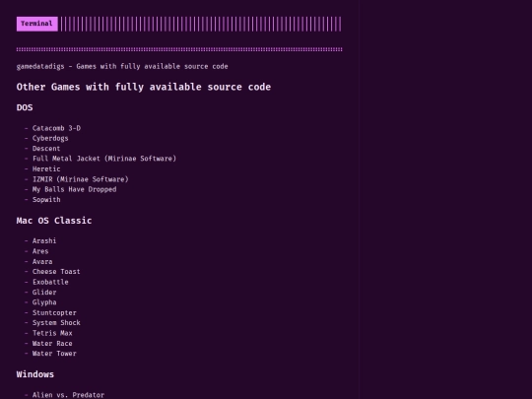The height and width of the screenshot is (399, 532).
Task: Open the System Shock entry
Action: tap(56, 323)
